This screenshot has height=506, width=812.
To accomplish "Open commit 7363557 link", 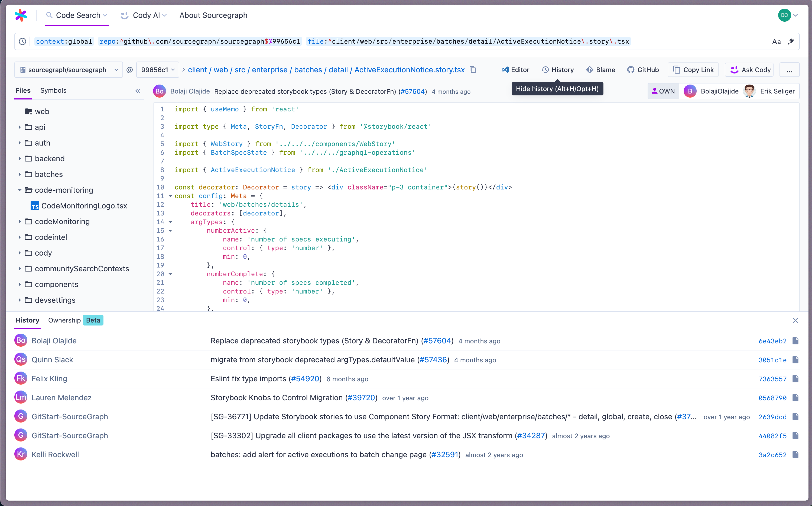I will (772, 379).
